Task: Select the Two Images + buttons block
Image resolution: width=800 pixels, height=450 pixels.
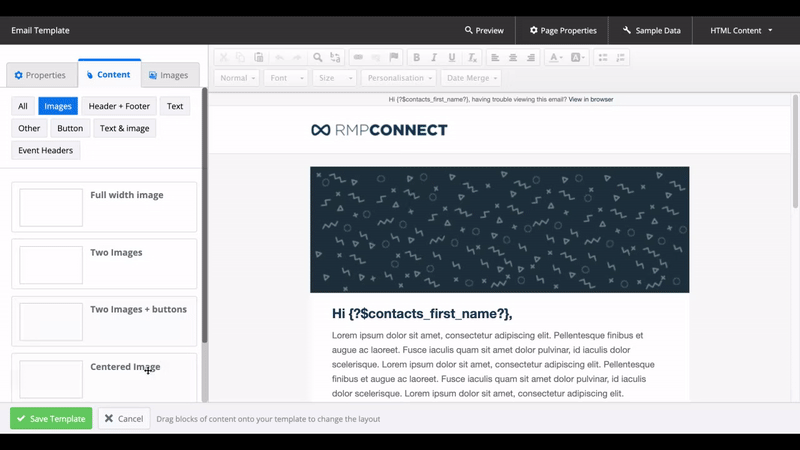Action: click(x=104, y=321)
